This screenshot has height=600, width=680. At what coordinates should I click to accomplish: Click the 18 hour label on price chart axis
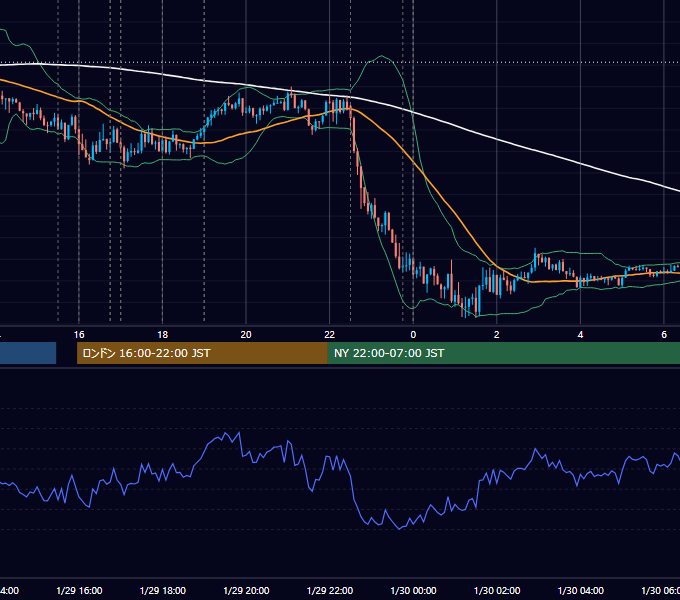pos(163,335)
